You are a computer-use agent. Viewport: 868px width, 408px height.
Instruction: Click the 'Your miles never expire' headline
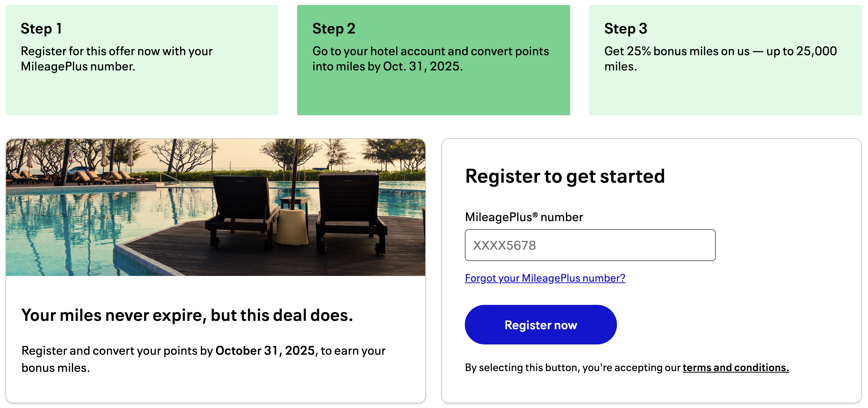pyautogui.click(x=187, y=315)
